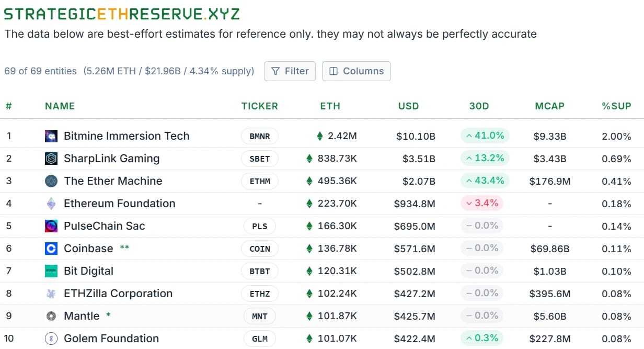Image resolution: width=644 pixels, height=349 pixels.
Task: Click the Bitmine Immersion Tech logo icon
Action: pos(51,136)
